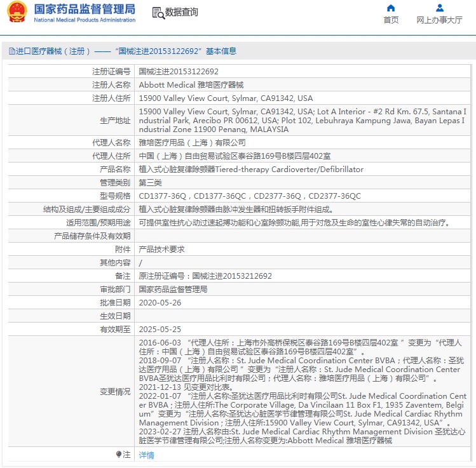The width and height of the screenshot is (476, 468).
Task: Click the 审批部门 row label
Action: (115, 290)
